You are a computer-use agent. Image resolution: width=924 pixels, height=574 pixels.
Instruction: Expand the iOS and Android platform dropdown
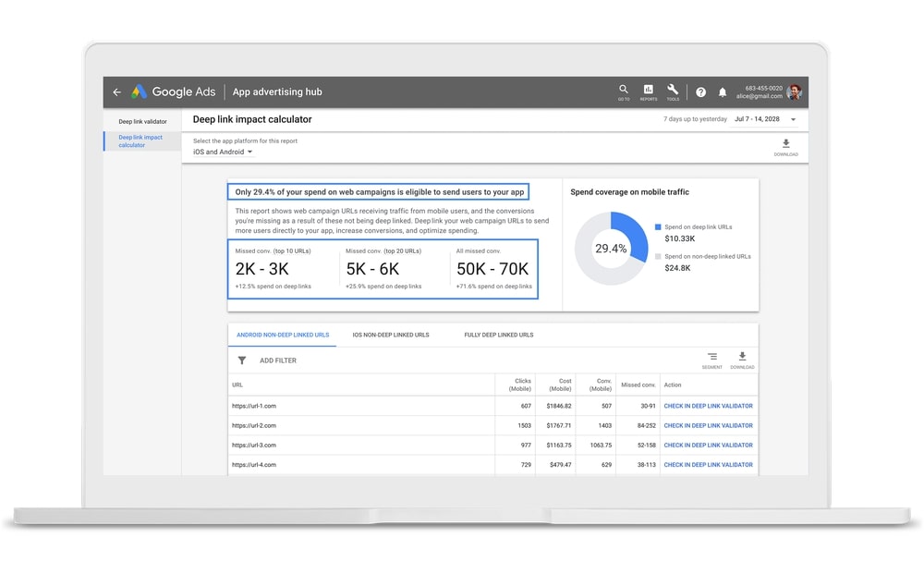[x=223, y=152]
